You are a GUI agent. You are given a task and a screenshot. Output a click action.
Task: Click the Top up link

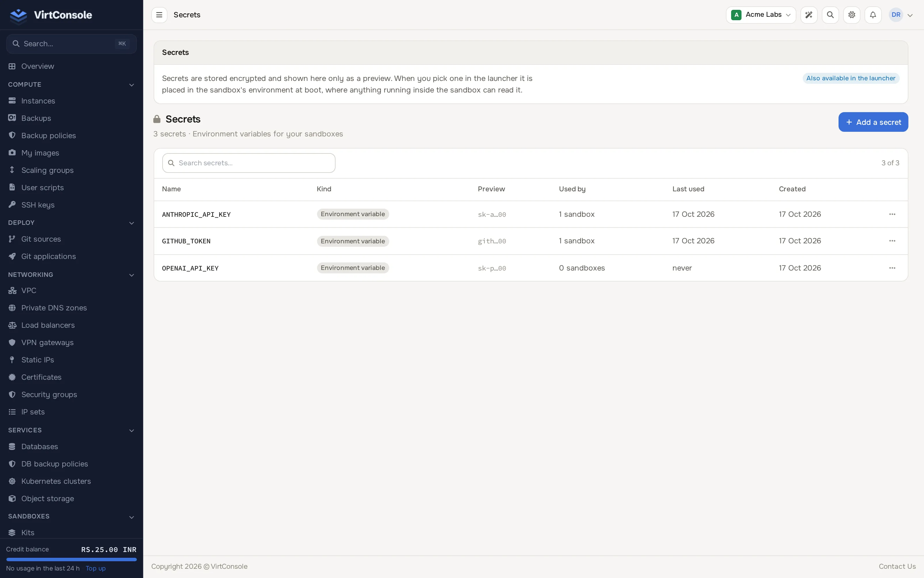pos(96,568)
